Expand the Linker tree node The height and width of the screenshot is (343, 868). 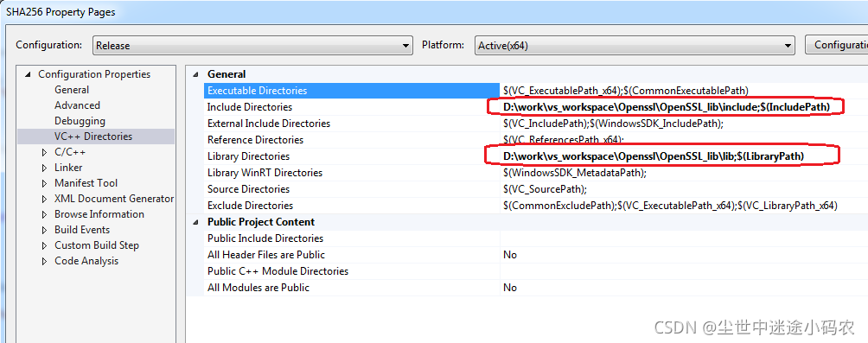(x=45, y=168)
